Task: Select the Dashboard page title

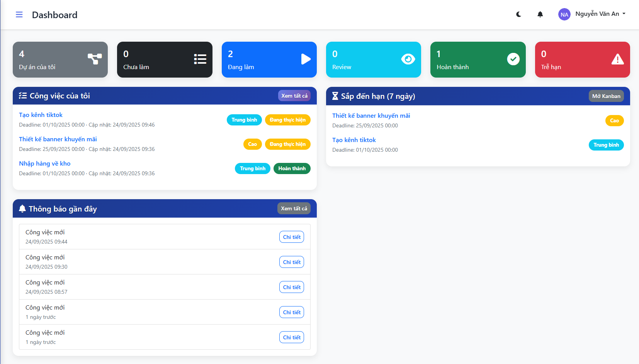Action: tap(54, 15)
